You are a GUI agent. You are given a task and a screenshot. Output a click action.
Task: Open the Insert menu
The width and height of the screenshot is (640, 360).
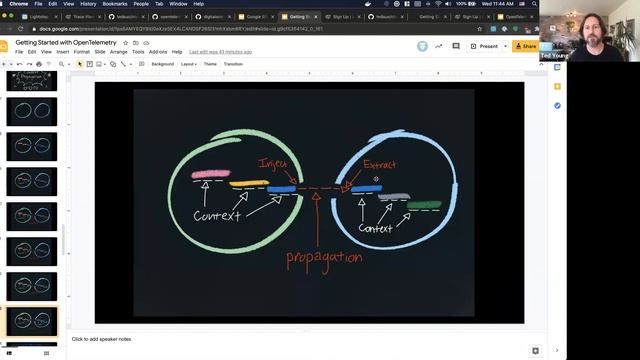point(62,52)
